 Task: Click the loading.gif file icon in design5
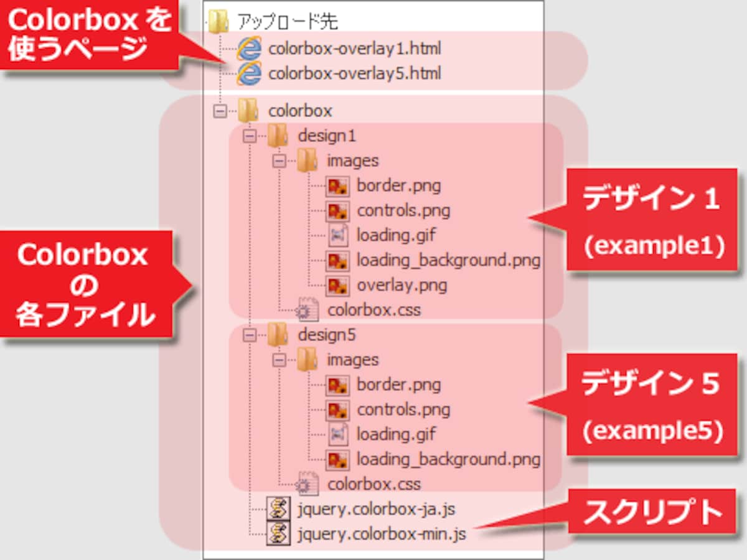point(337,434)
